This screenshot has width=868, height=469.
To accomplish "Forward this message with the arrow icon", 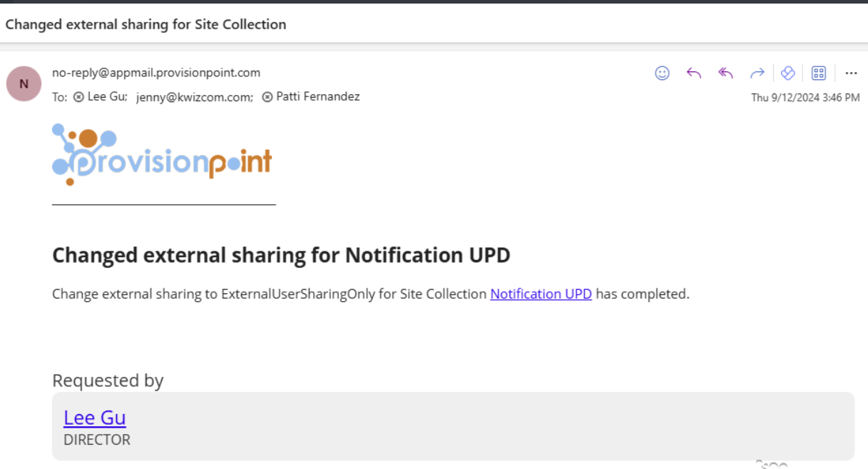I will tap(757, 73).
